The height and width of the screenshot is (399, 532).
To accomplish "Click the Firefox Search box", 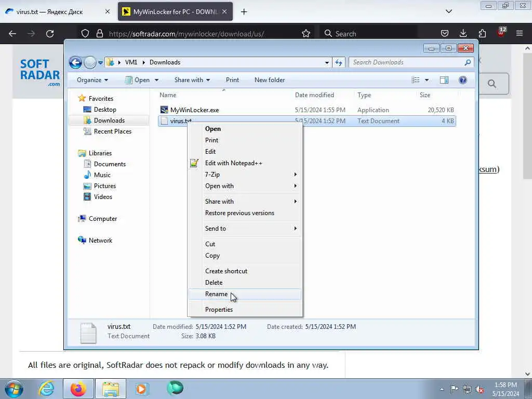I will pyautogui.click(x=368, y=34).
